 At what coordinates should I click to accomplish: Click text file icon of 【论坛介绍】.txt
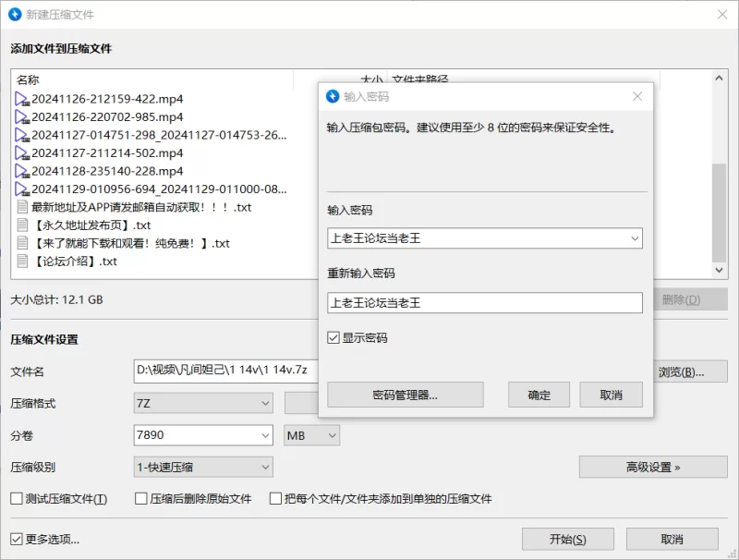22,262
